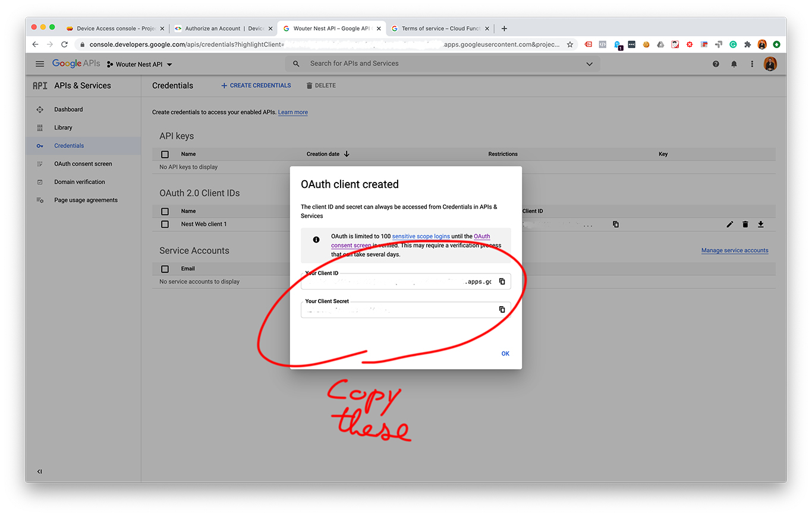The image size is (812, 516).
Task: Show notifications via the bell icon
Action: point(734,64)
